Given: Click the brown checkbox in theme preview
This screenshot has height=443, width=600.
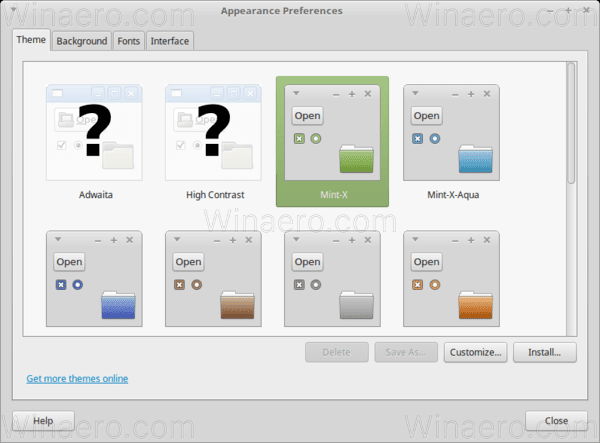Looking at the screenshot, I should point(179,285).
